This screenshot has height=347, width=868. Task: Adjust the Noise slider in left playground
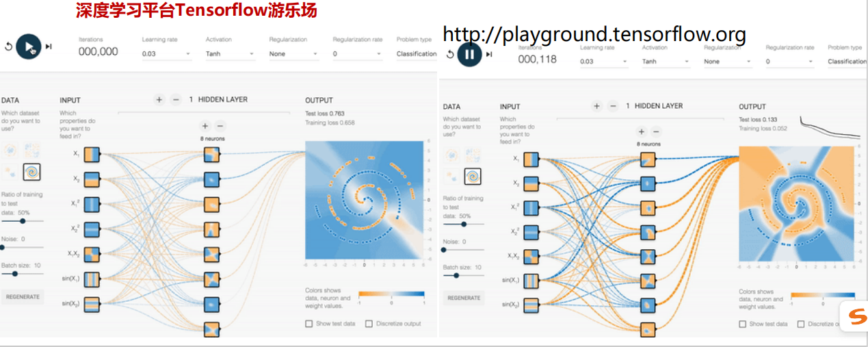point(22,247)
